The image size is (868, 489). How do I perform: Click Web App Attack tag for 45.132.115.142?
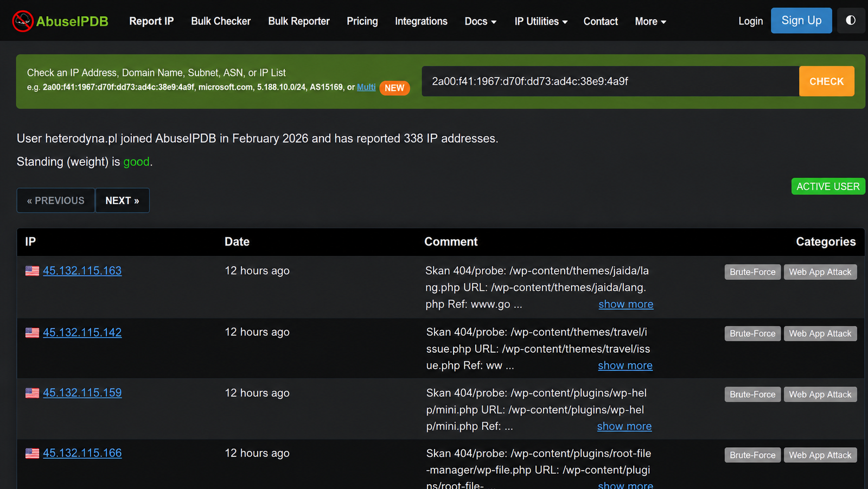[x=820, y=333]
